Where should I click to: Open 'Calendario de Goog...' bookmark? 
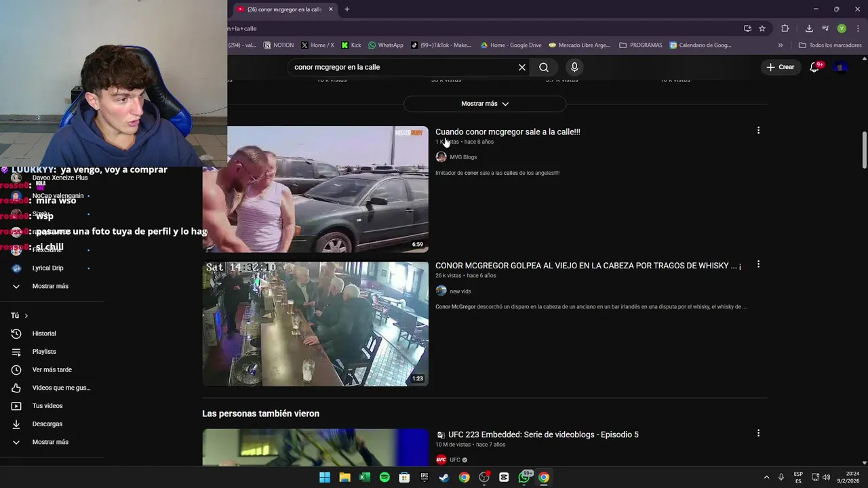tap(701, 45)
